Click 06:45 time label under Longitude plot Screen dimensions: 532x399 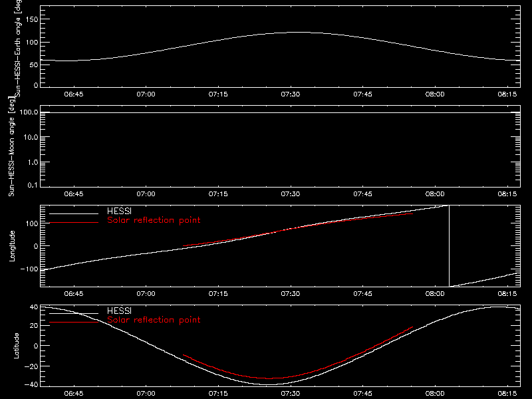click(74, 294)
